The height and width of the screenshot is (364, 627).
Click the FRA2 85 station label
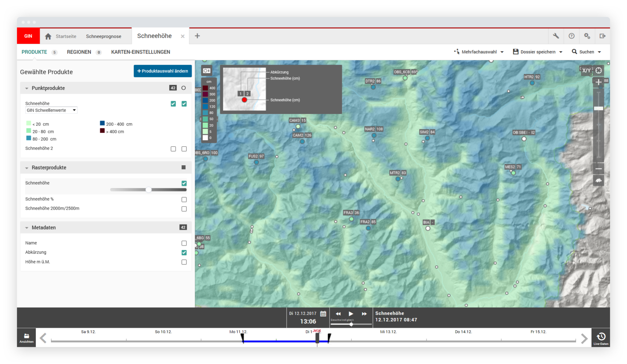click(x=368, y=222)
